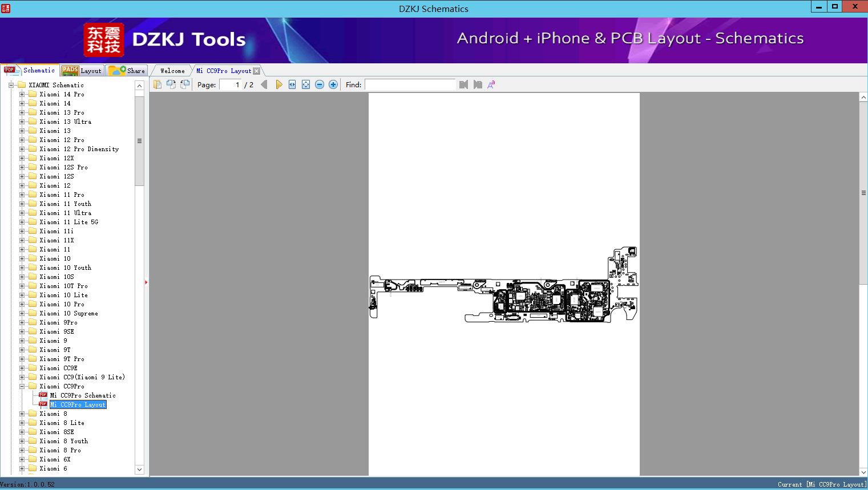Expand the Xiaomi 12 Pro Dimensity folder

(22, 149)
